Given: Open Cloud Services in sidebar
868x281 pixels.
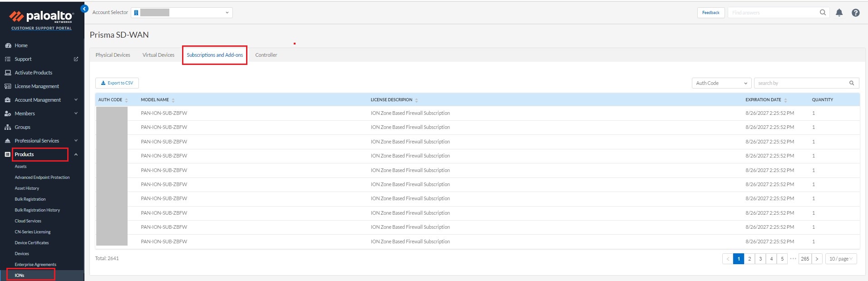Looking at the screenshot, I should click(28, 221).
